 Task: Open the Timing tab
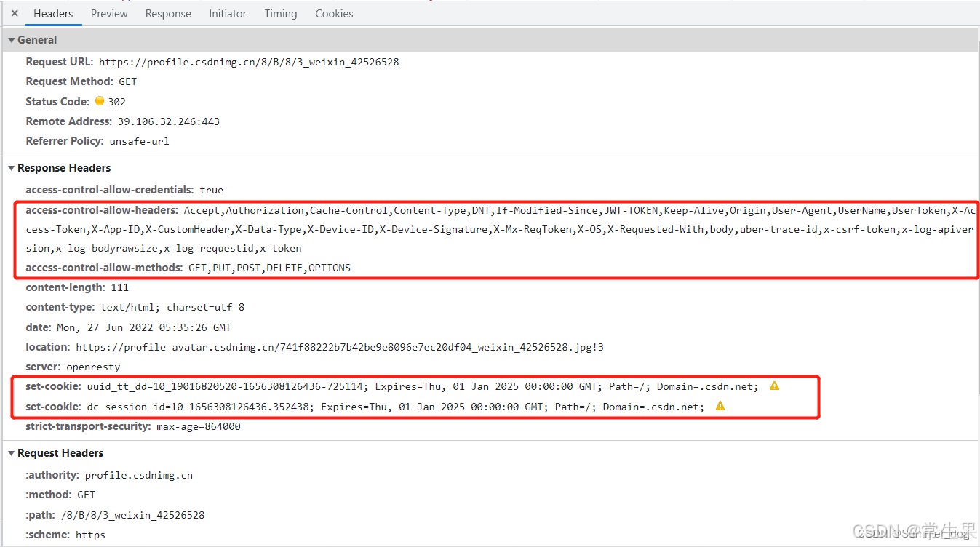281,13
